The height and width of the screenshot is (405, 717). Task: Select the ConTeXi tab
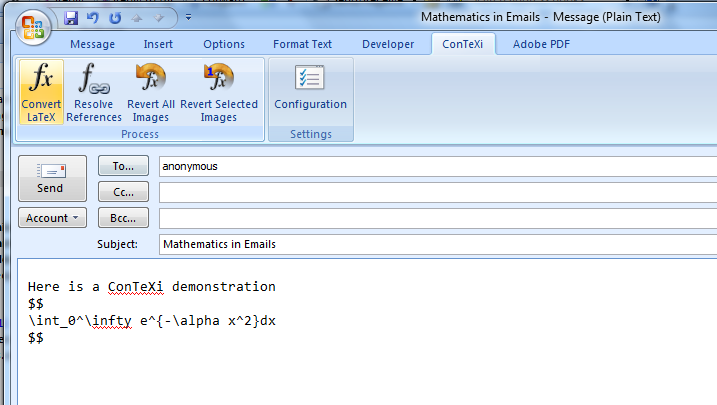click(462, 44)
